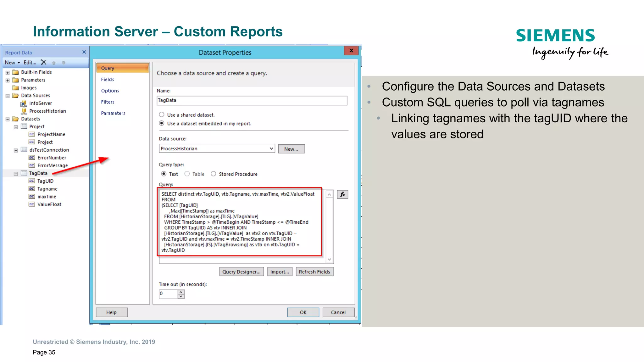Click Refresh Fields button
The height and width of the screenshot is (362, 644).
[314, 272]
